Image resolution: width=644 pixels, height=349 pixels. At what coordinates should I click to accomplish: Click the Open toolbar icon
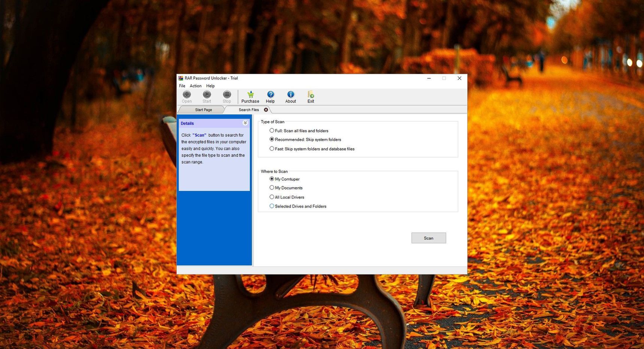pyautogui.click(x=186, y=97)
